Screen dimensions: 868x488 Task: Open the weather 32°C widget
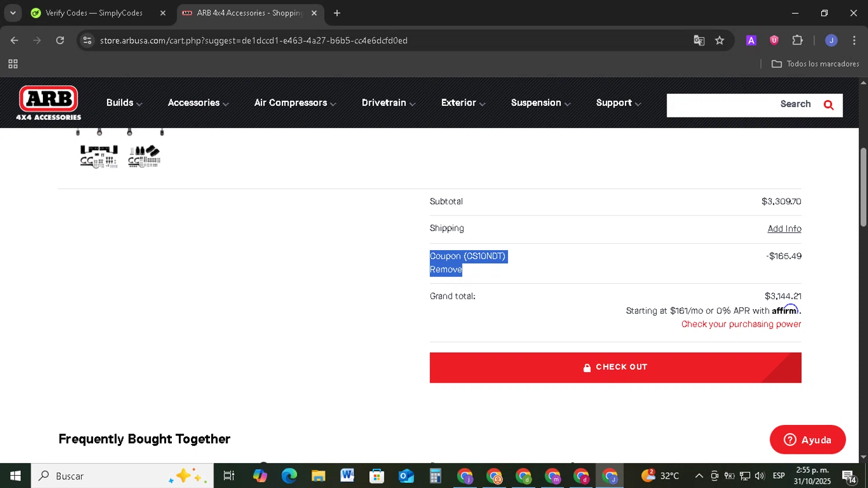click(x=660, y=476)
